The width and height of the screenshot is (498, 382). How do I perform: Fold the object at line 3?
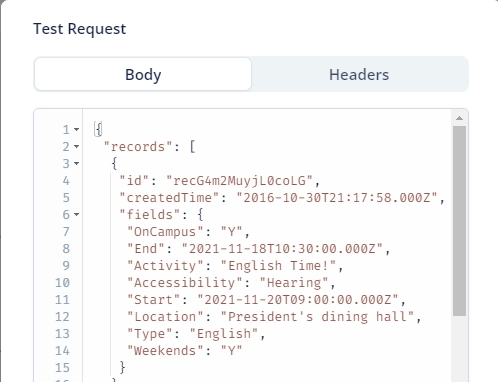pos(76,163)
